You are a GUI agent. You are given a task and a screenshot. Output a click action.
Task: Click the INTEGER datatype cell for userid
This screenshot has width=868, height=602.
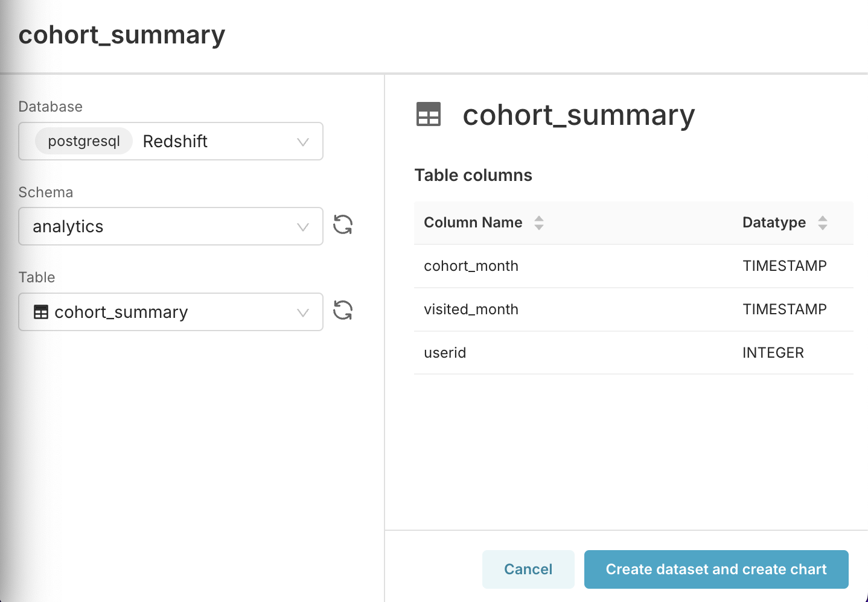(x=773, y=353)
